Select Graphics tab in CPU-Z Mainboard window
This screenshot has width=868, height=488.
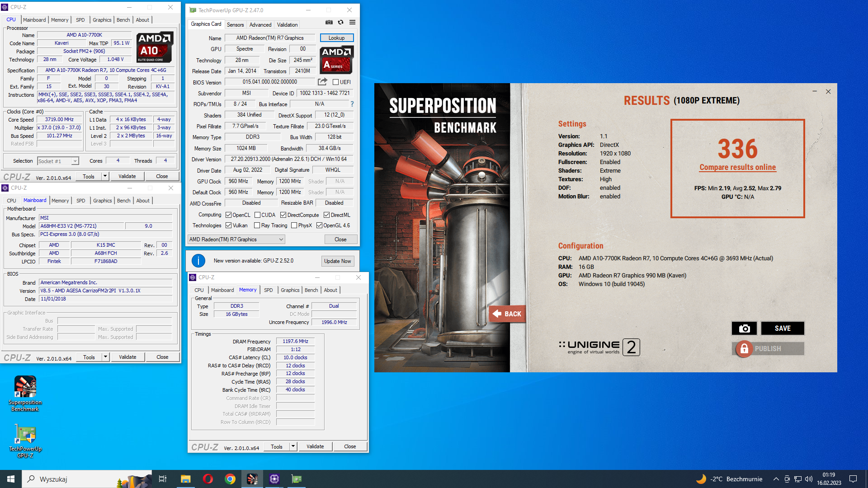[x=103, y=201]
